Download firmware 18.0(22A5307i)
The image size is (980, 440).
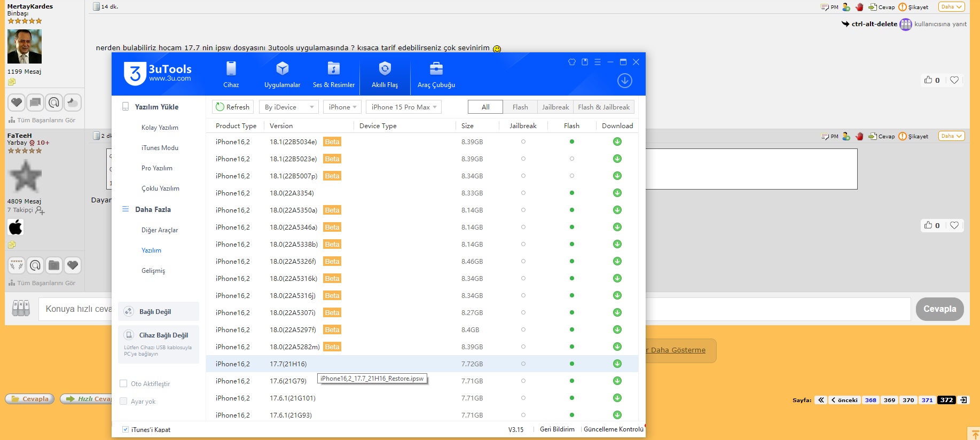[617, 312]
